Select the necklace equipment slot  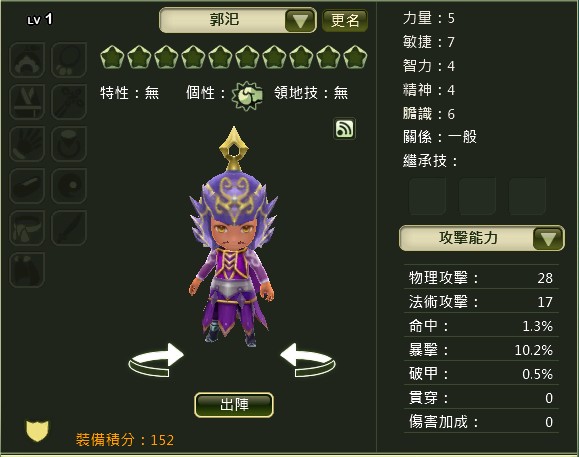click(69, 59)
